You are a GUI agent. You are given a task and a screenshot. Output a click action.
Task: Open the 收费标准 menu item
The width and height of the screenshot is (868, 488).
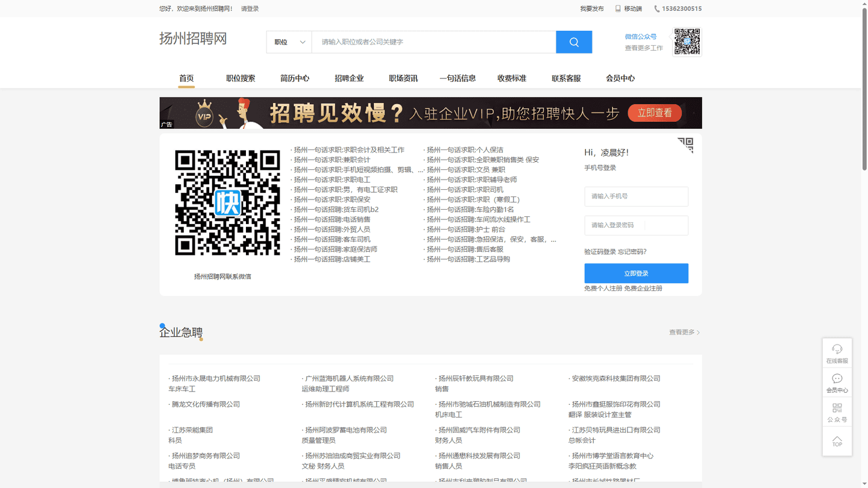[x=512, y=78]
